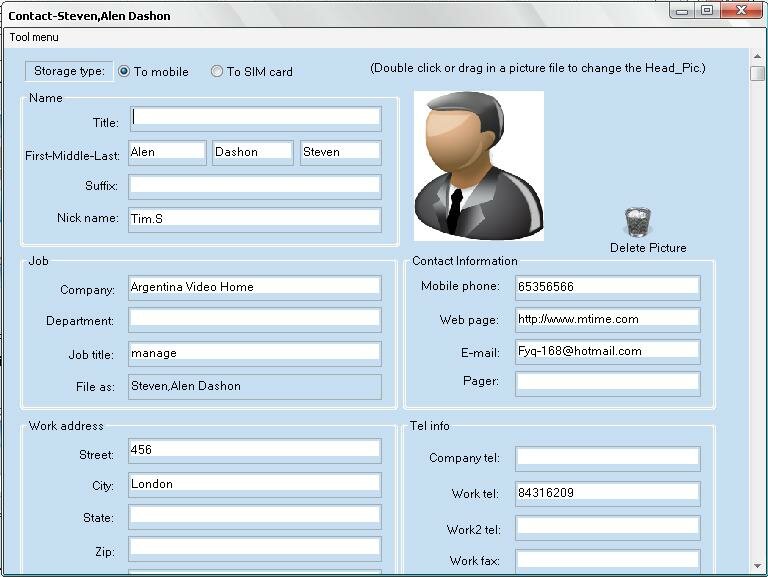Maximize the Contact window

(707, 11)
